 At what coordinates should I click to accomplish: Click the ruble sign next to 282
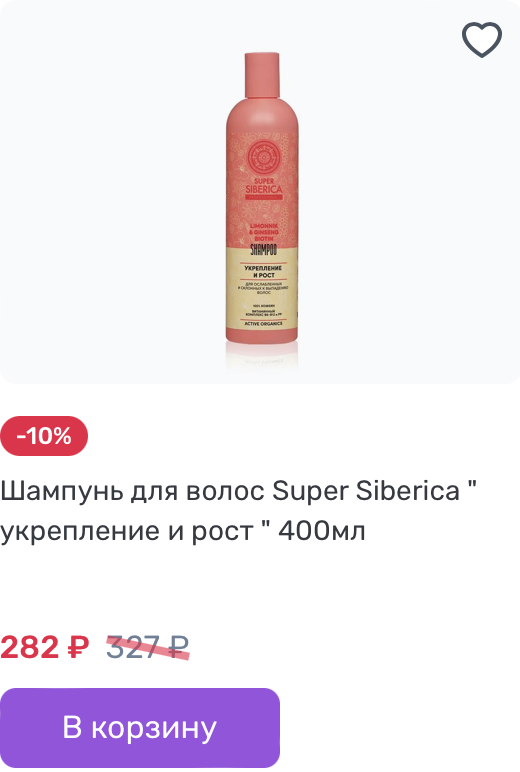pos(78,647)
